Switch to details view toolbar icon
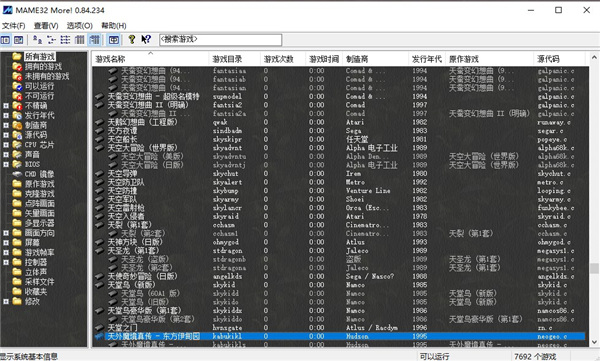This screenshot has height=361, width=600. (x=80, y=39)
